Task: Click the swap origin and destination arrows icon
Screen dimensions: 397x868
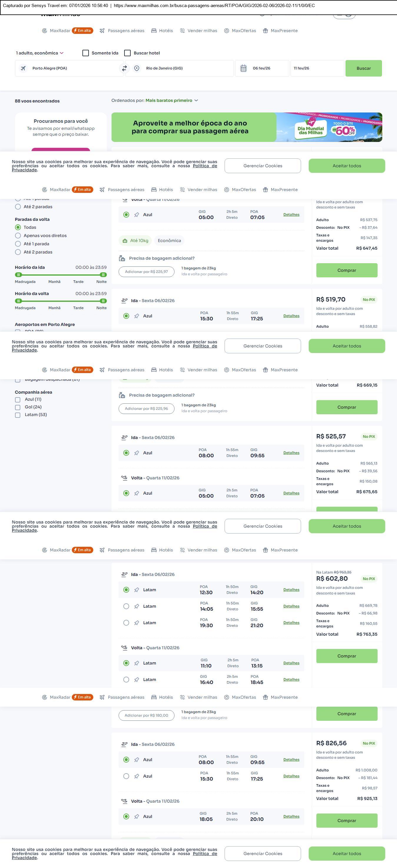Action: pyautogui.click(x=124, y=68)
